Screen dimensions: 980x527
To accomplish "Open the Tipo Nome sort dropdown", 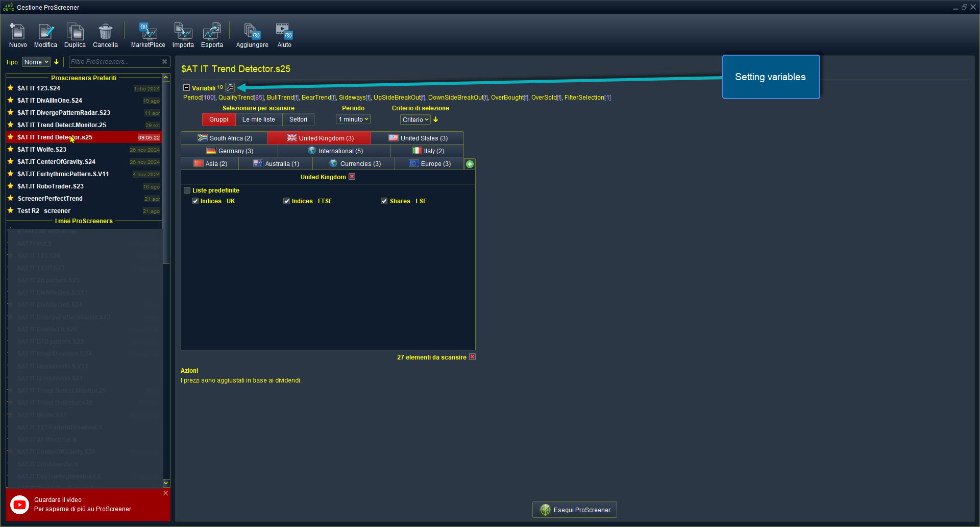I will coord(36,62).
